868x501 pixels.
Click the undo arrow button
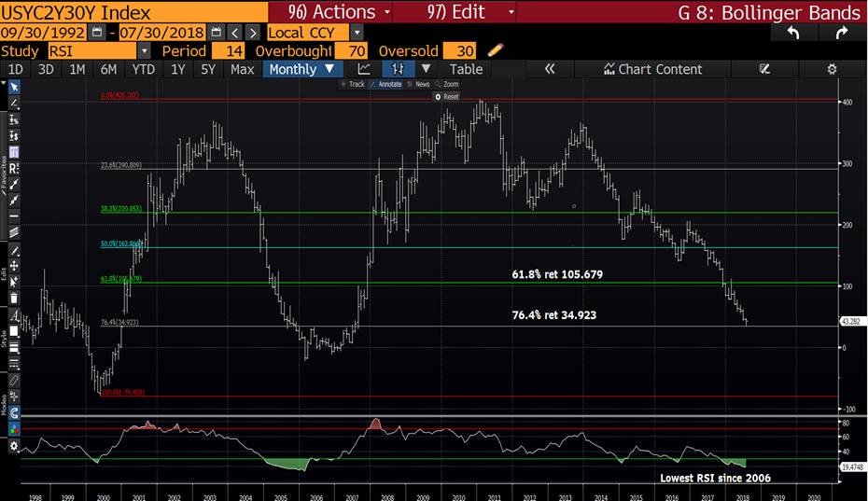click(793, 33)
